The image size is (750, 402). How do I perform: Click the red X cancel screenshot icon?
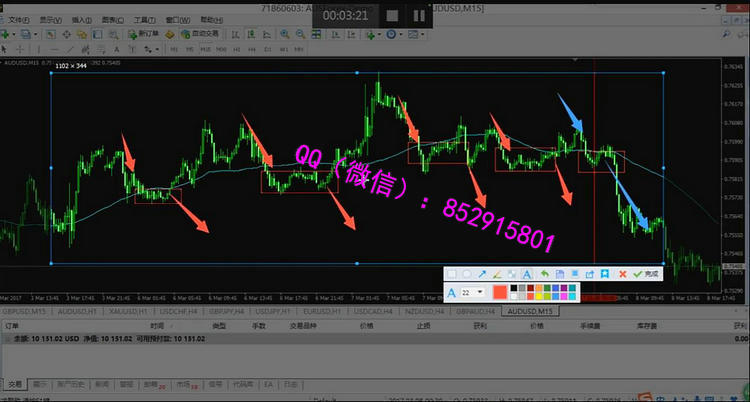pyautogui.click(x=622, y=273)
